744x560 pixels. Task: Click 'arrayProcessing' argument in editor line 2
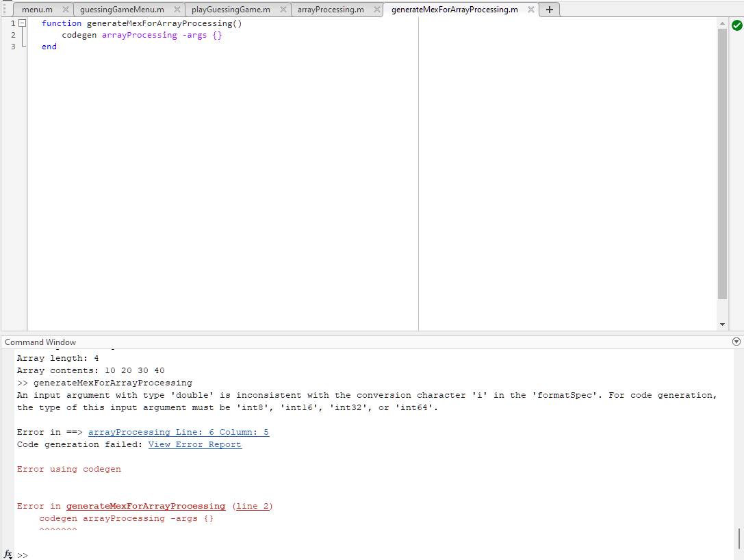(x=140, y=35)
